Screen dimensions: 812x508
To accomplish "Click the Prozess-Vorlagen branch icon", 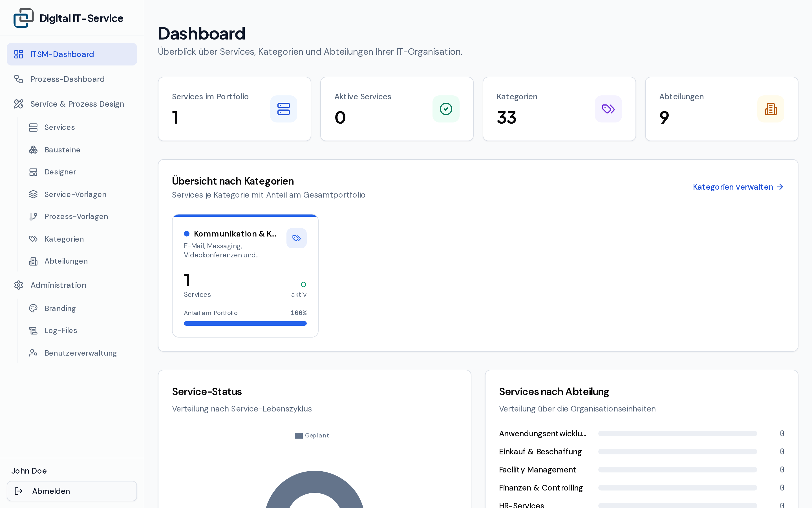I will (33, 216).
